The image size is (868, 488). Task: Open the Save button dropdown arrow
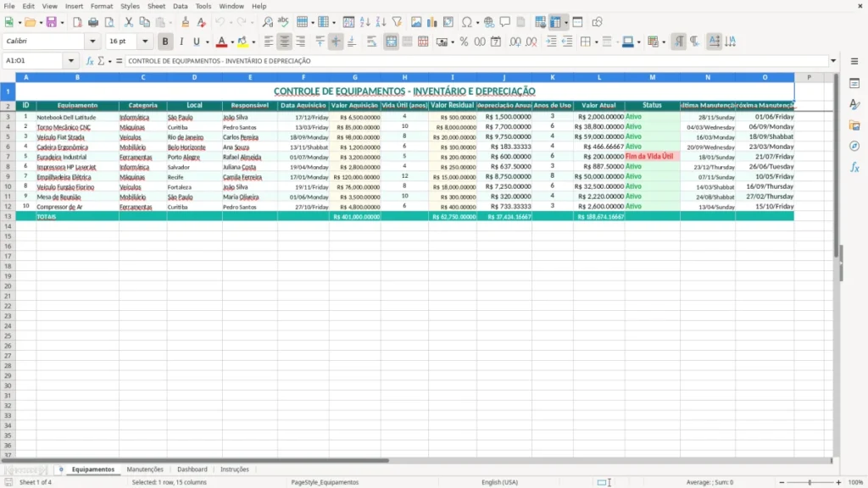pyautogui.click(x=62, y=23)
